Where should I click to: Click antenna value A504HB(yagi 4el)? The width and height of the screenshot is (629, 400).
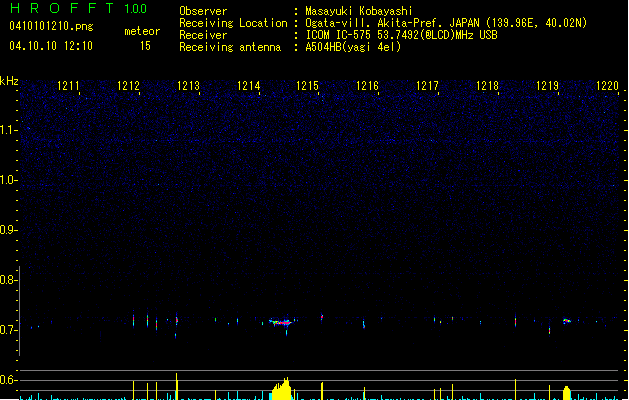point(353,47)
